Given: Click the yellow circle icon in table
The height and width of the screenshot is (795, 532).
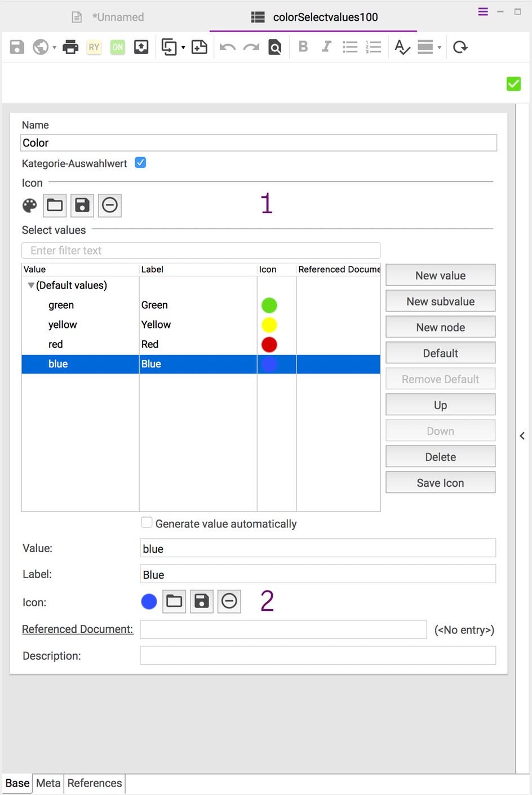Looking at the screenshot, I should [x=269, y=325].
